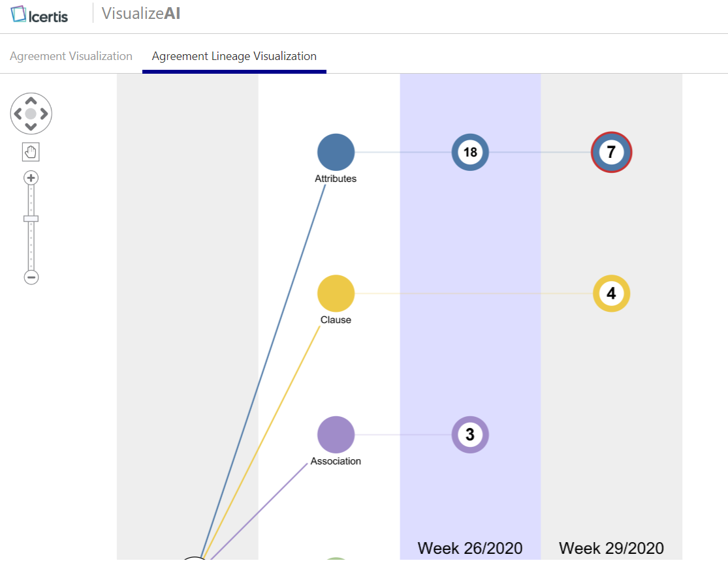Click the zoom out minus button
Image resolution: width=728 pixels, height=563 pixels.
(x=31, y=277)
